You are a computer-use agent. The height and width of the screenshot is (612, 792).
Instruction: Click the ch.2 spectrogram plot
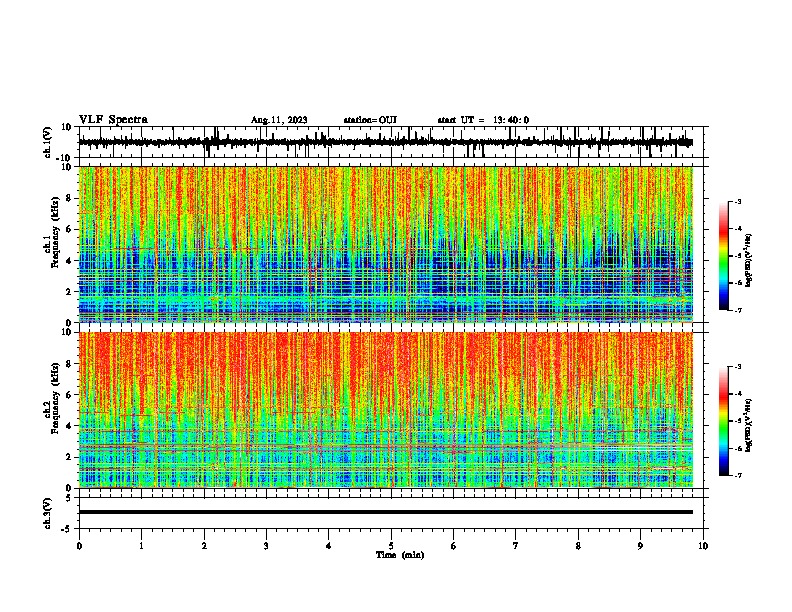click(x=386, y=410)
